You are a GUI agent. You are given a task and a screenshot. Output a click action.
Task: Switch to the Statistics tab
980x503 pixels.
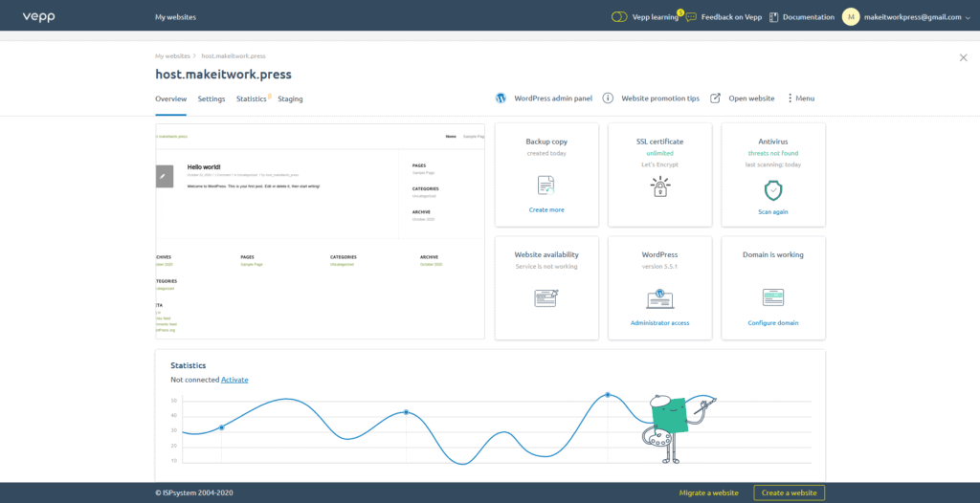point(252,98)
